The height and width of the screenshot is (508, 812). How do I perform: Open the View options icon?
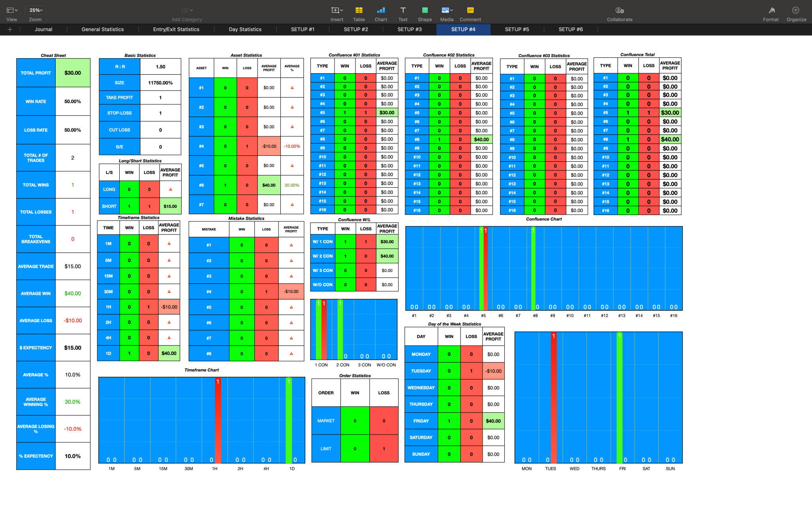[x=11, y=10]
